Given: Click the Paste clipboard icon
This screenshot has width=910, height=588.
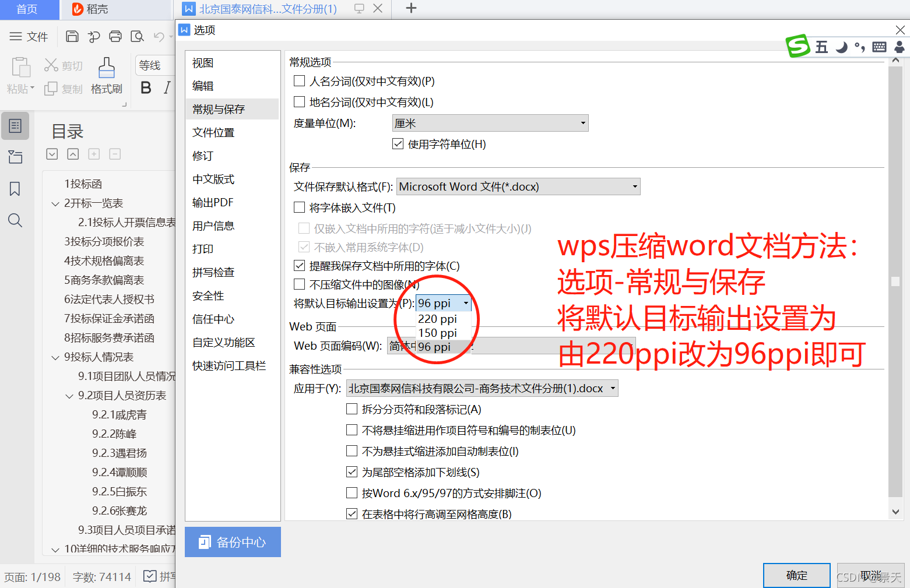Looking at the screenshot, I should (x=21, y=67).
